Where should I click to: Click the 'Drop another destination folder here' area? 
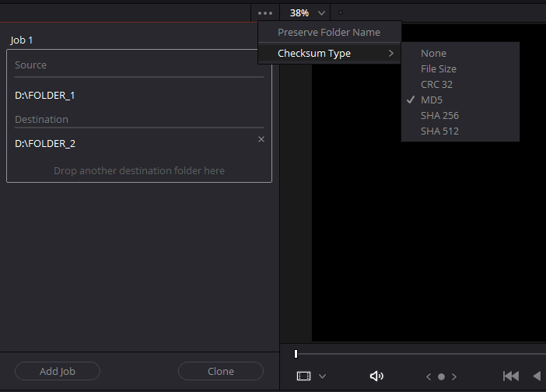[139, 170]
